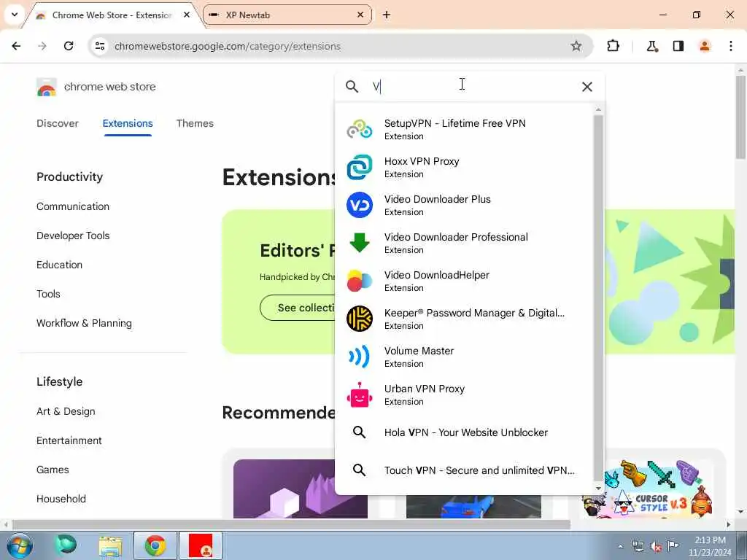Image resolution: width=747 pixels, height=560 pixels.
Task: Click the Hoxx VPN Proxy icon
Action: (359, 167)
